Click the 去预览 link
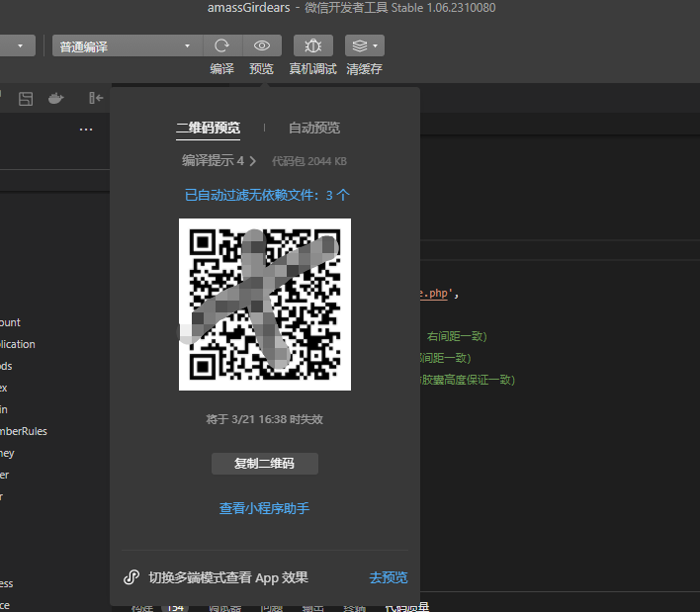Screen dimensions: 700x612 (389, 577)
